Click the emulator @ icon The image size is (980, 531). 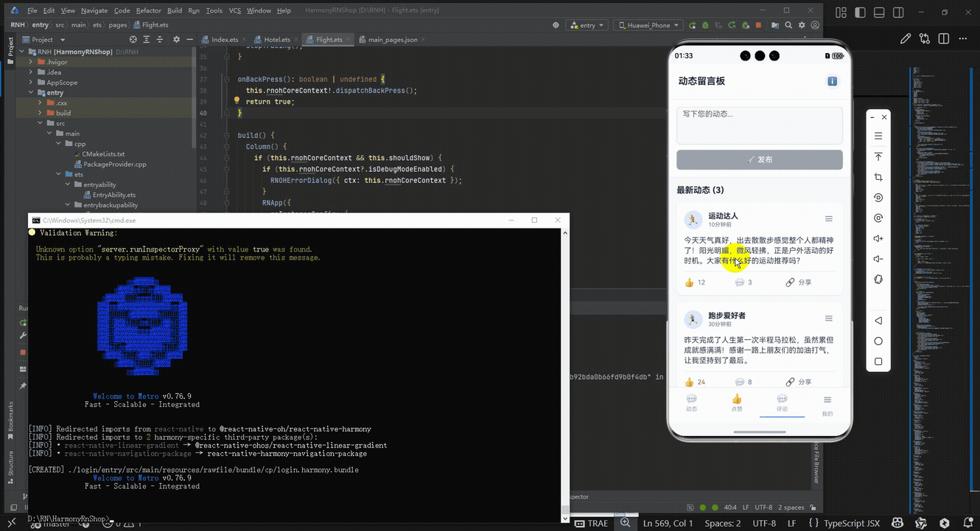[878, 218]
